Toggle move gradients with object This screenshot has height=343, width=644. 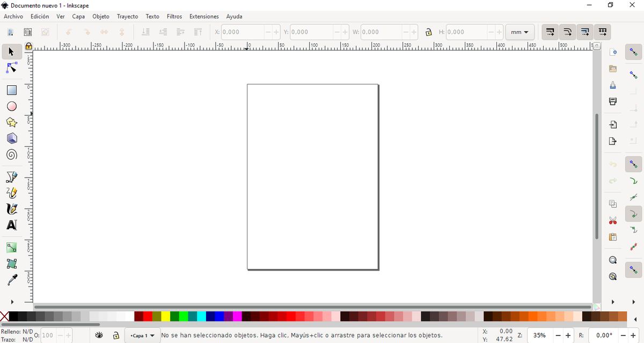point(585,32)
